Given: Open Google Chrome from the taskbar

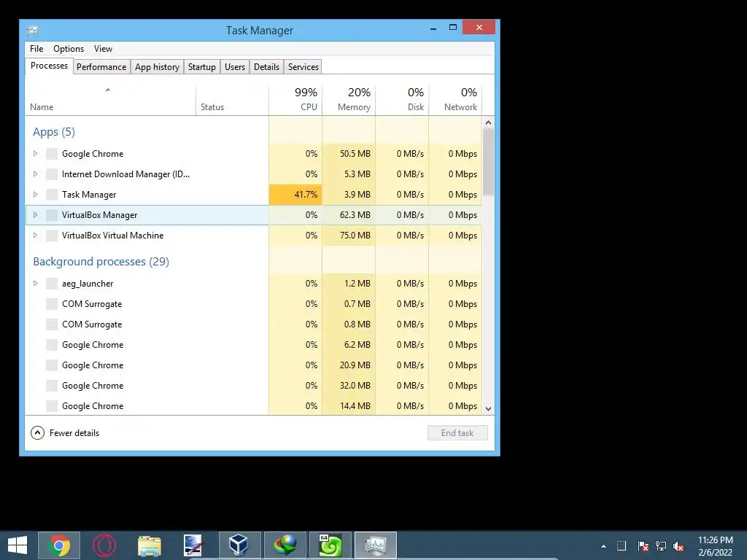Looking at the screenshot, I should [59, 545].
